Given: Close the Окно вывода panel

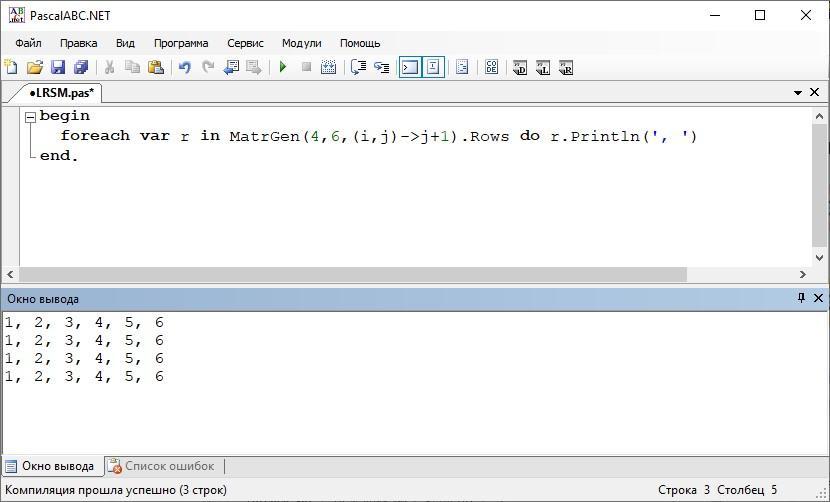Looking at the screenshot, I should coord(818,298).
